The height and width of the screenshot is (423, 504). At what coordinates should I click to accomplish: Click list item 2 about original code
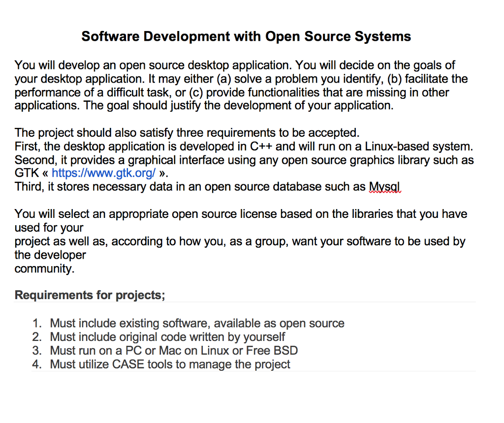[x=167, y=337]
